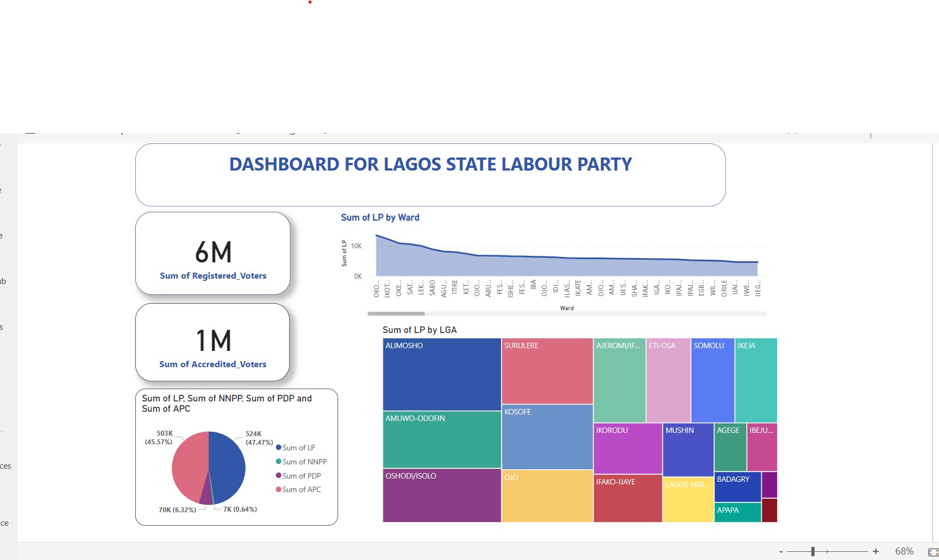Select the ALIMOSHO tile in the treemap
939x560 pixels.
441,375
